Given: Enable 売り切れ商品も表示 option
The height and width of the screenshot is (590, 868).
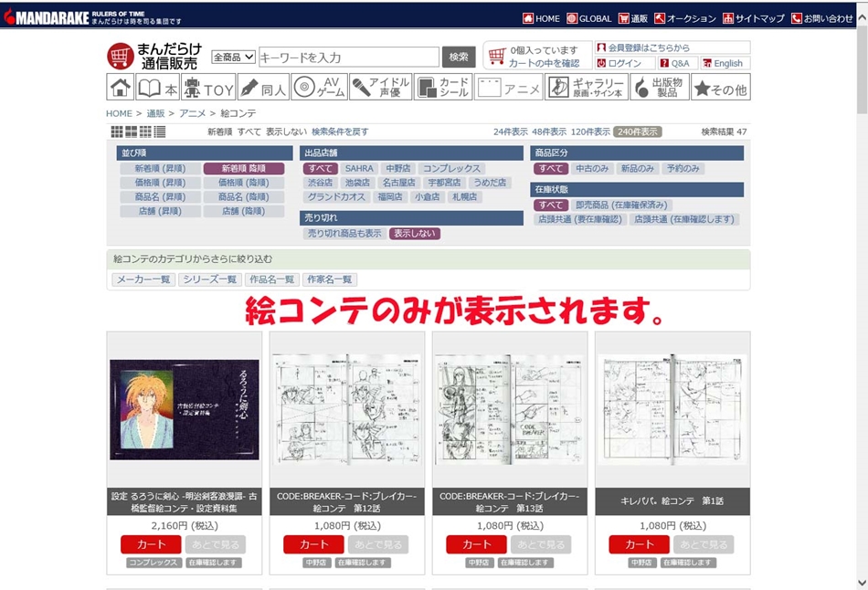Looking at the screenshot, I should 344,234.
